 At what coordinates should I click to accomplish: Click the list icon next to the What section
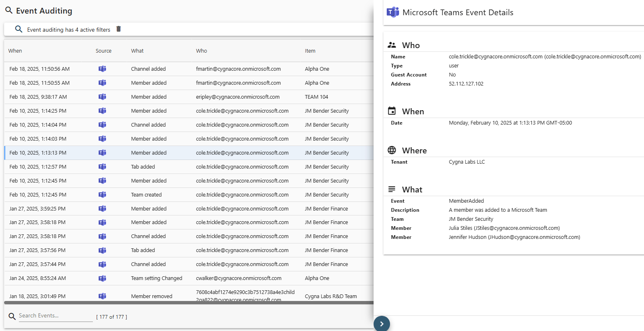392,189
